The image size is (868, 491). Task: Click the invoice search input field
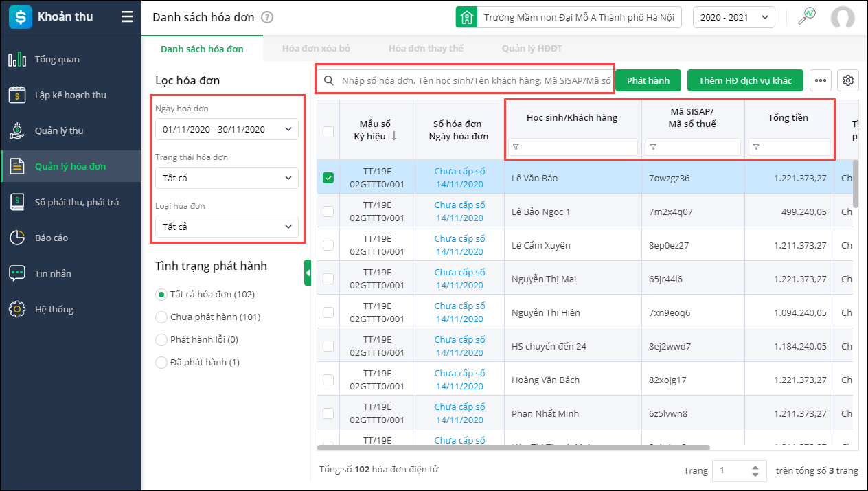coord(474,80)
